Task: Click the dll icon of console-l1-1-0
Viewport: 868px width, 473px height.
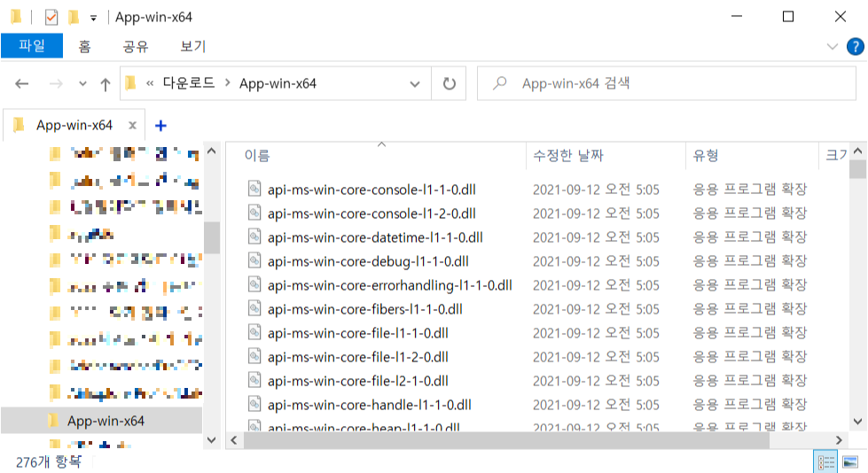Action: (254, 189)
